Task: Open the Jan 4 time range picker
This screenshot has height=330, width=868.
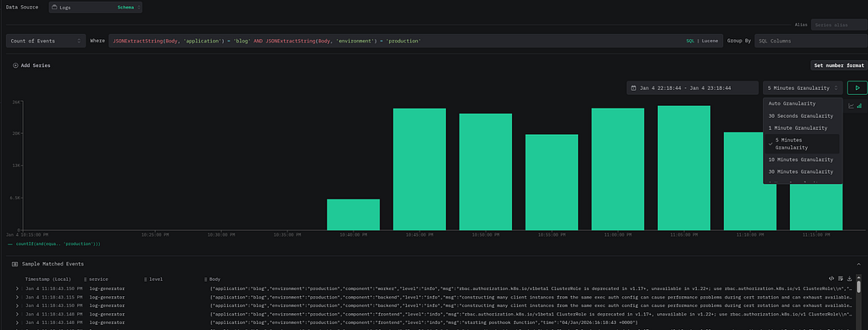Action: (x=693, y=88)
